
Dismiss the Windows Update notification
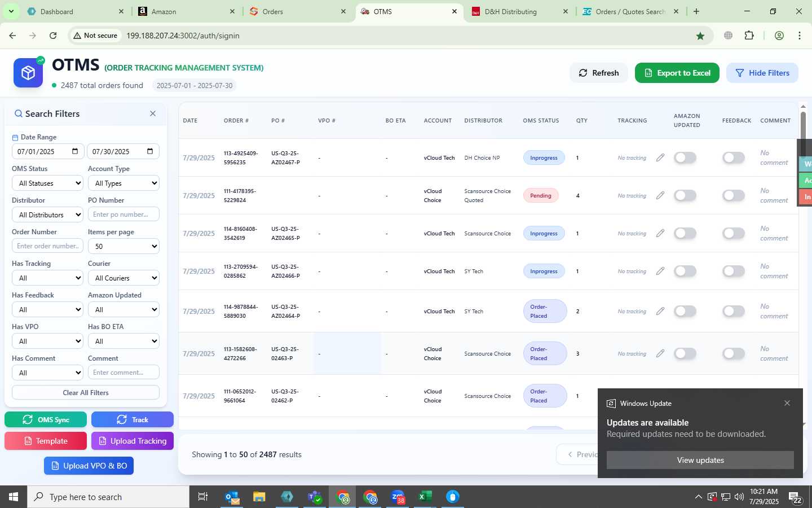click(787, 403)
